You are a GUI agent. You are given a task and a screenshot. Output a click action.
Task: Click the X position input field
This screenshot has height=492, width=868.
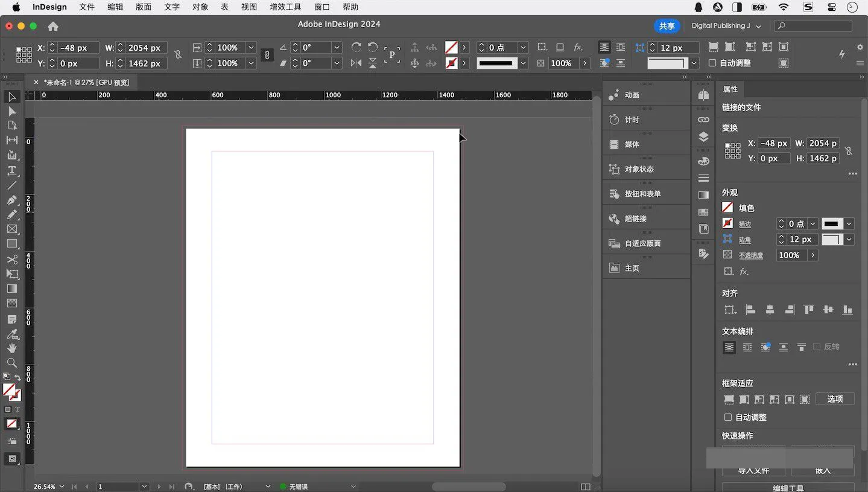(x=78, y=48)
